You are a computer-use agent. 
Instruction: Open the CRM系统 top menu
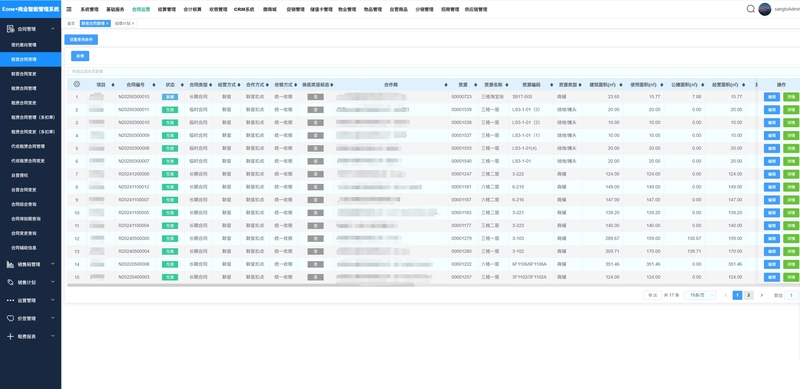(244, 9)
